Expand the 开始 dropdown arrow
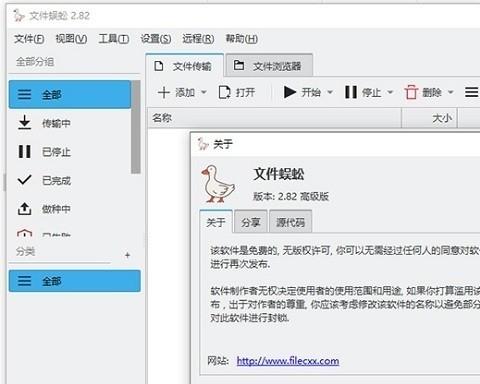Screen dimensions: 480x384 pyautogui.click(x=330, y=92)
